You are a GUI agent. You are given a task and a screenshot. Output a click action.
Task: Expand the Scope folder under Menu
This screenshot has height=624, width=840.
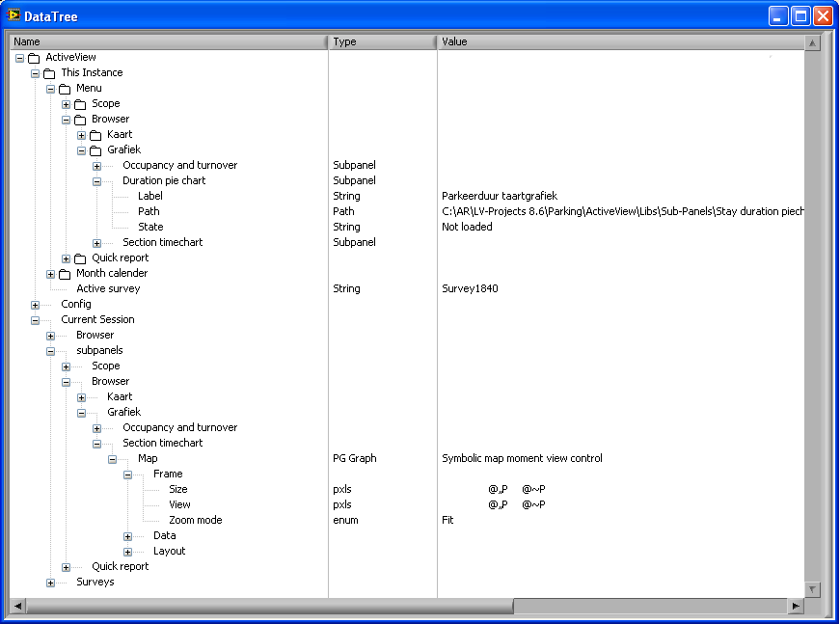(66, 104)
